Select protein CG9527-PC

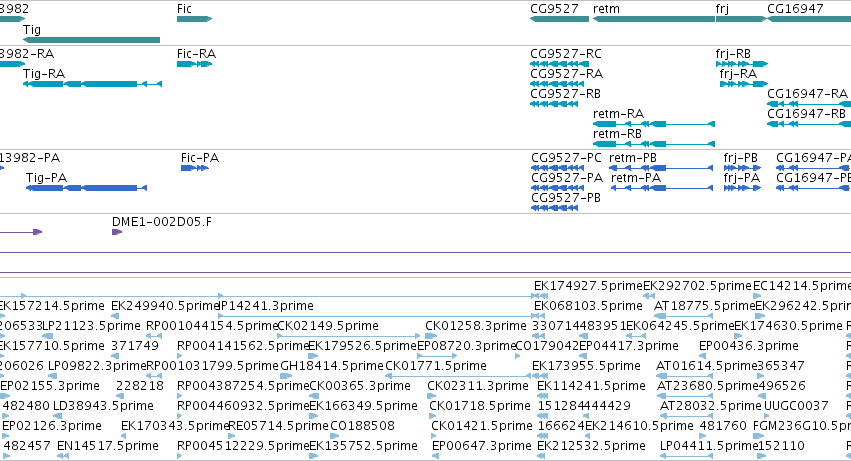[557, 168]
